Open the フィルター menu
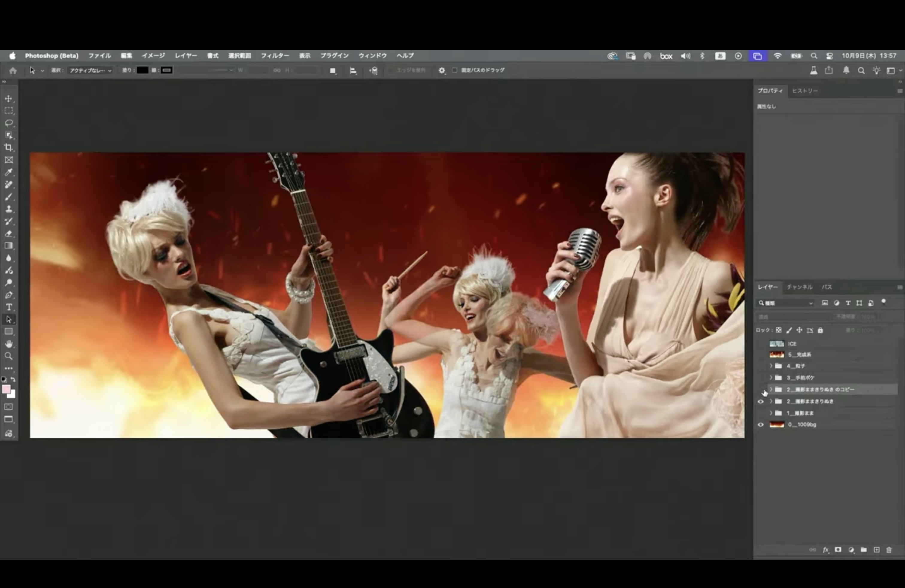 274,56
